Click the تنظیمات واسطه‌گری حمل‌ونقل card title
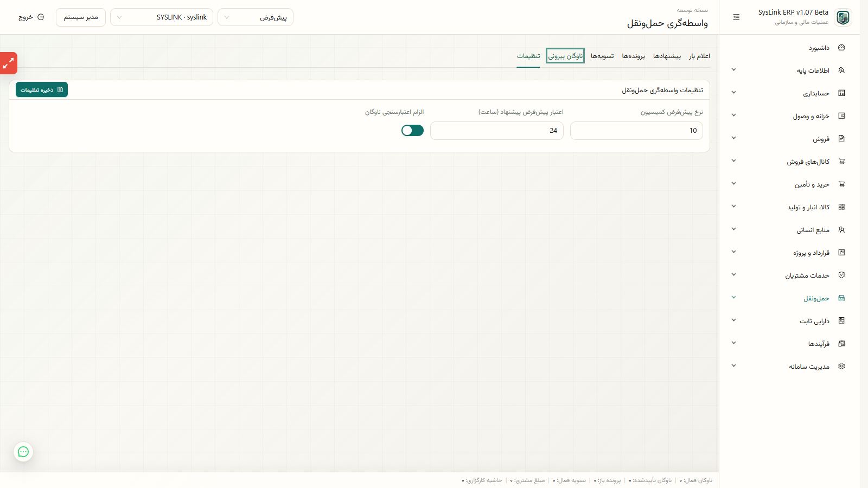This screenshot has width=868, height=488. click(662, 90)
